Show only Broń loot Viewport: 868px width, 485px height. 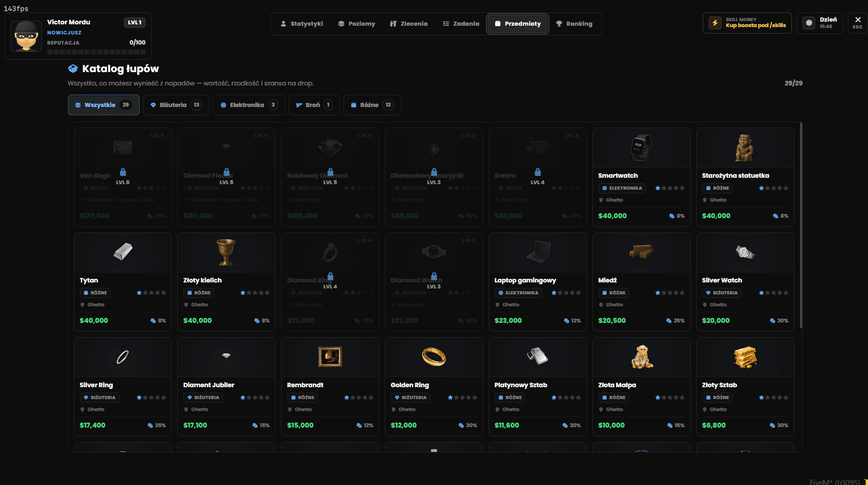click(314, 105)
